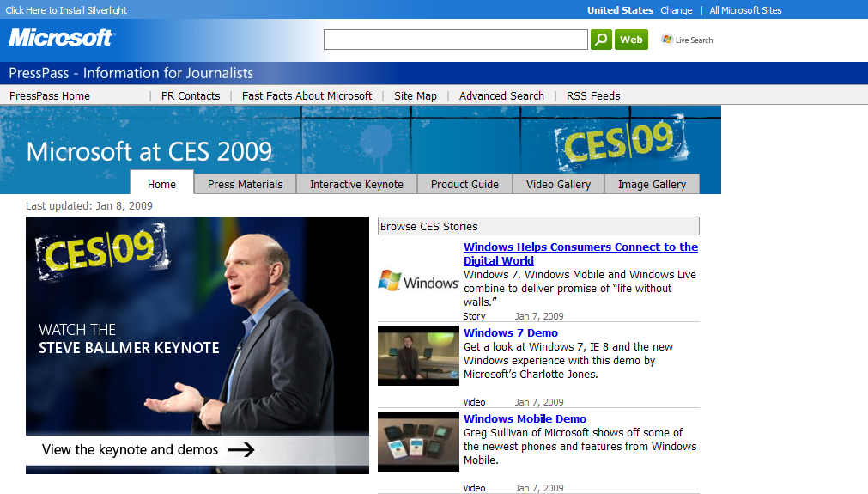Open the Windows 7 Demo link
The width and height of the screenshot is (868, 494).
[510, 332]
